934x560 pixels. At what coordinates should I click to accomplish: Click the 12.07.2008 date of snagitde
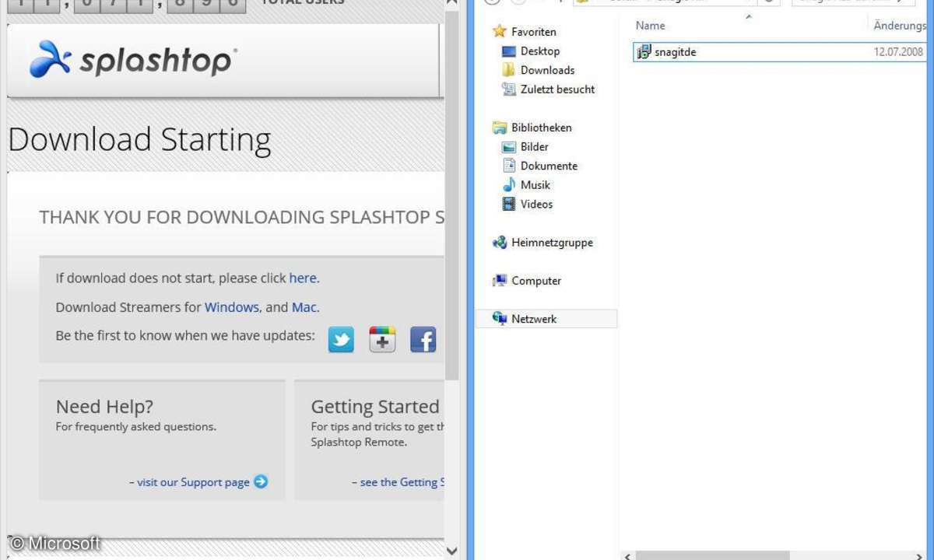click(x=898, y=52)
